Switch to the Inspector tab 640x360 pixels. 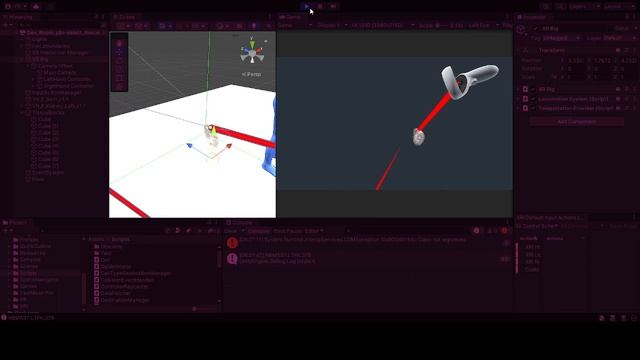[532, 17]
